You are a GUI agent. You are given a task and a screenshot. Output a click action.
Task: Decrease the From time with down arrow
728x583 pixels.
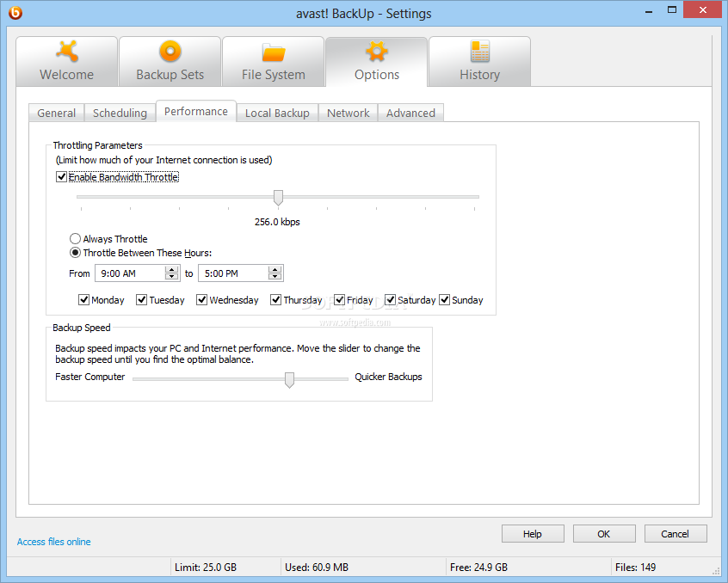(x=172, y=277)
